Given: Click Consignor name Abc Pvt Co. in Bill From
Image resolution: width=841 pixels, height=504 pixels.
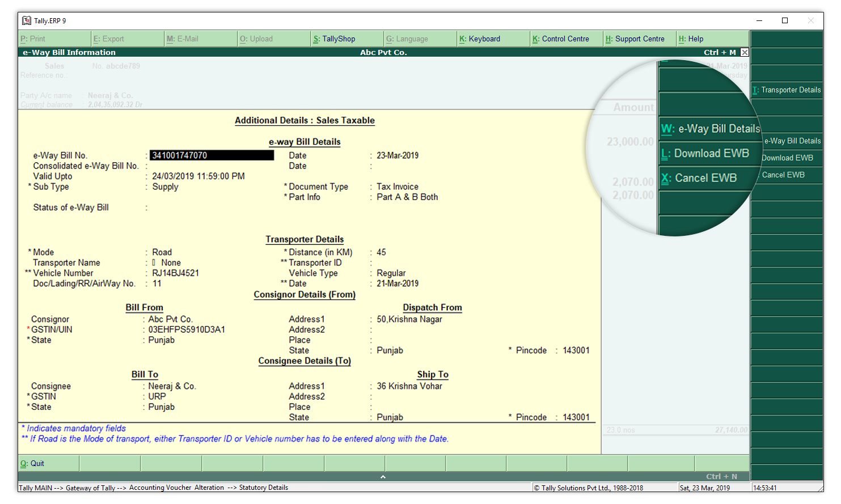Looking at the screenshot, I should (170, 319).
